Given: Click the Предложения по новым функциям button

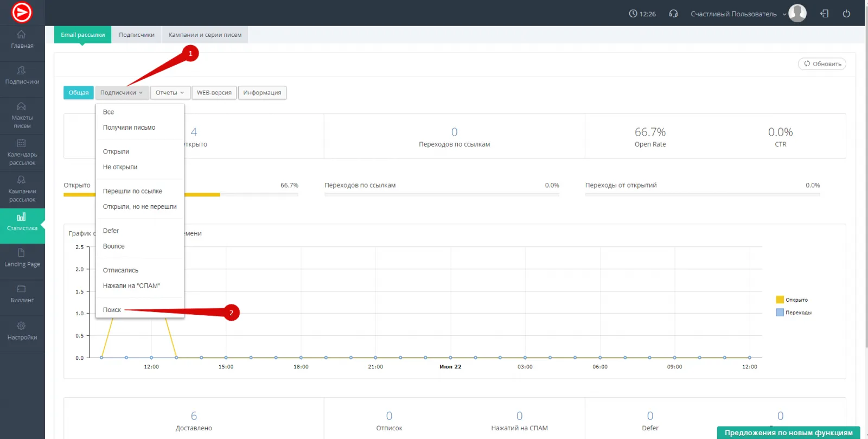Looking at the screenshot, I should 788,432.
